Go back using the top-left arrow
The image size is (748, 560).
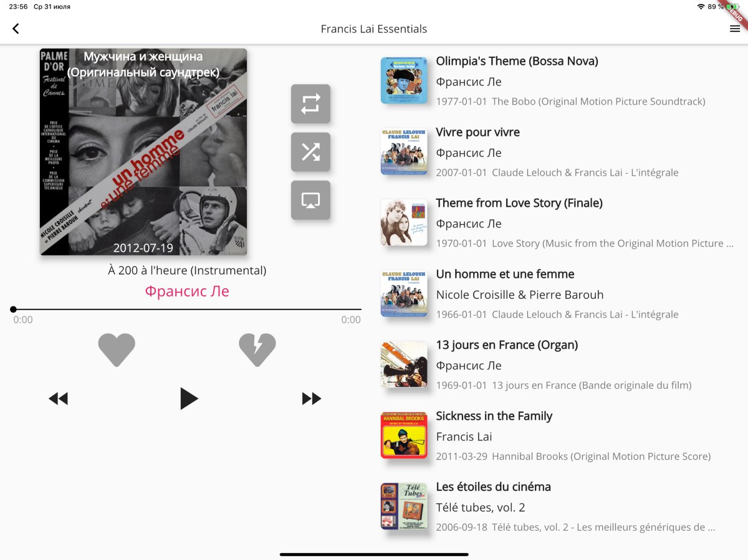[x=16, y=29]
